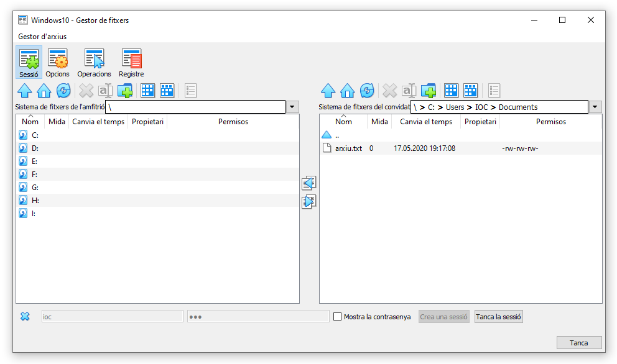The width and height of the screenshot is (617, 364).
Task: Open the Opcions panel icon
Action: (x=58, y=63)
